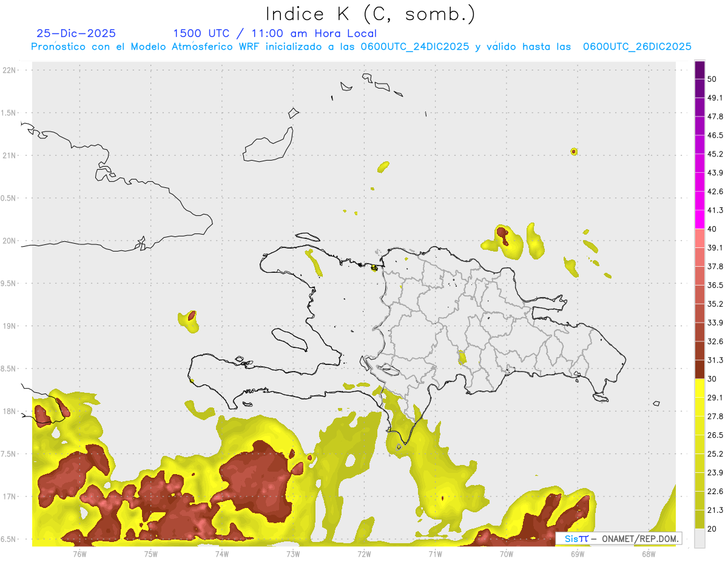Click the "21.3" color scale value
This screenshot has width=728, height=562.
716,510
